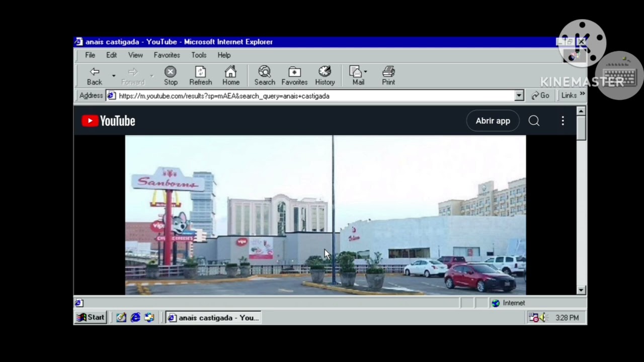
Task: Click the scroll up arrow of the page
Action: click(x=581, y=111)
